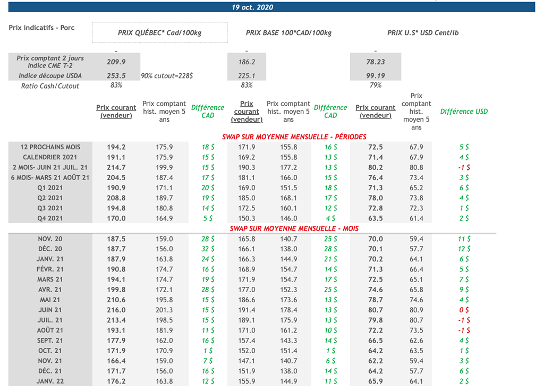
Task: Click the 99.19 U.S. cutout index cell
Action: 375,76
